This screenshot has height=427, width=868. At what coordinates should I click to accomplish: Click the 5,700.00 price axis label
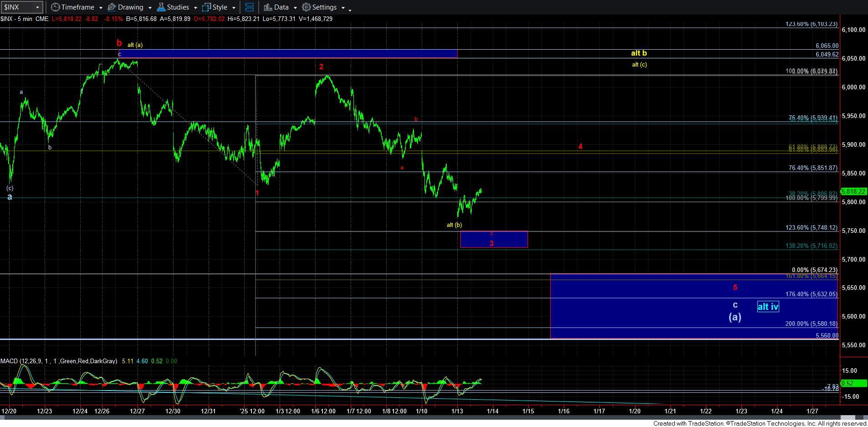pos(854,259)
